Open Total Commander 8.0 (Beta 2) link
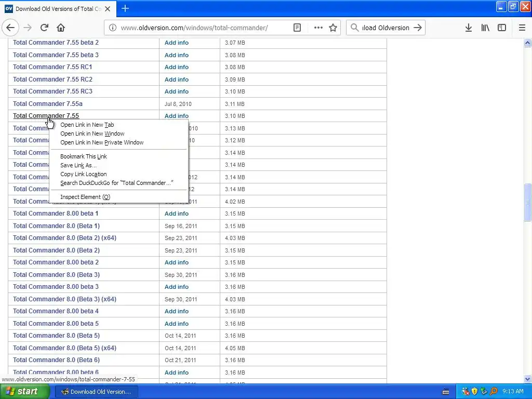Image resolution: width=532 pixels, height=399 pixels. [56, 250]
